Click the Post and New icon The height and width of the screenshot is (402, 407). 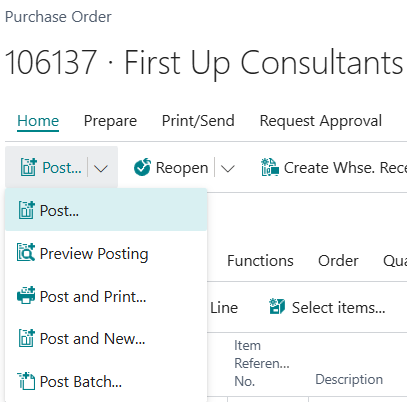coord(26,338)
